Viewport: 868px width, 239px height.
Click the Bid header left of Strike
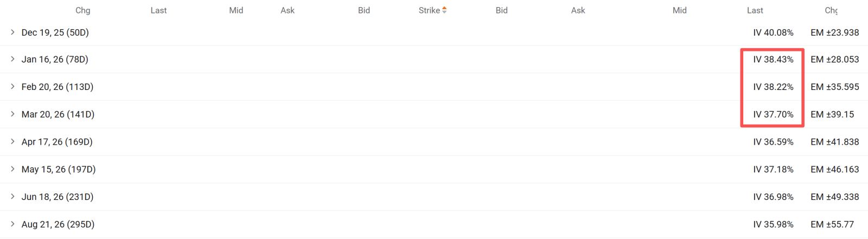(364, 10)
